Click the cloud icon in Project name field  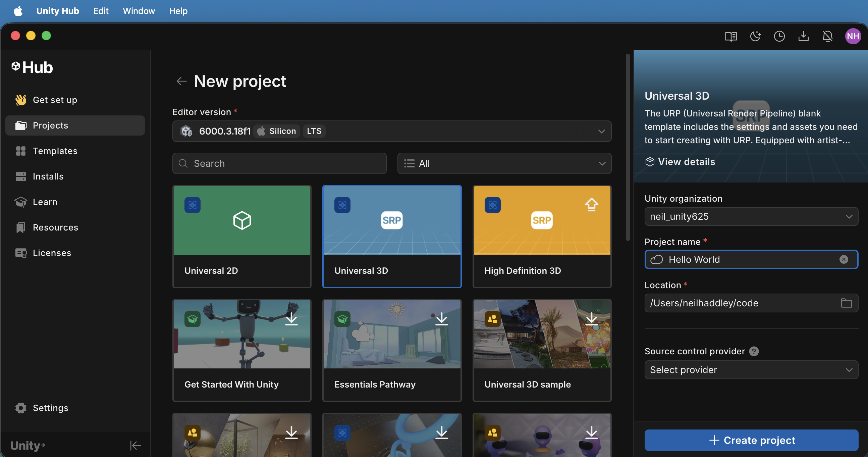click(x=656, y=259)
